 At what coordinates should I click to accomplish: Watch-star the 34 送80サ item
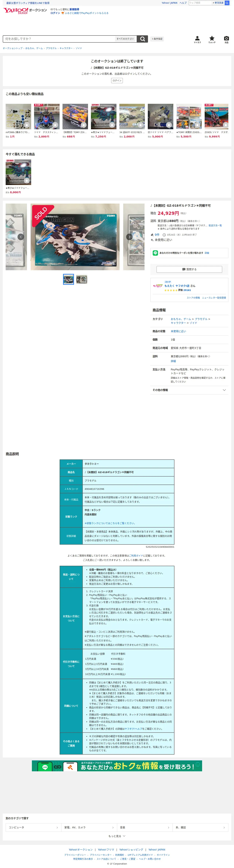click(x=141, y=125)
